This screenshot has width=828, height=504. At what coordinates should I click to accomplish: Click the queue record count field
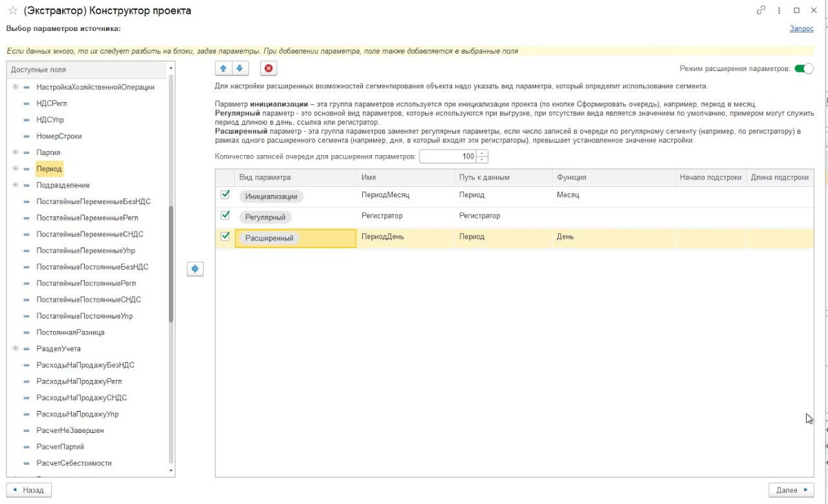tap(448, 157)
